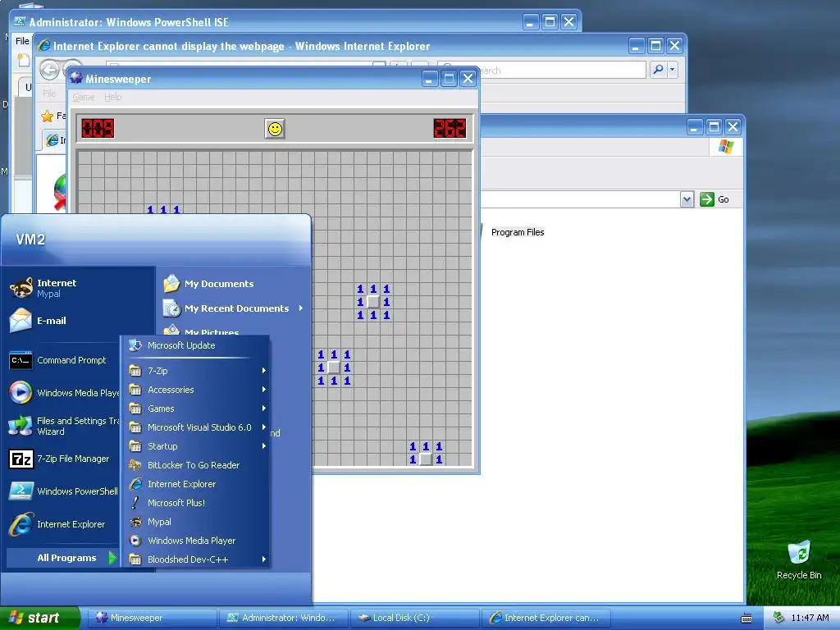
Task: Open Files and Settings Transfer Wizard
Action: pyautogui.click(x=63, y=426)
